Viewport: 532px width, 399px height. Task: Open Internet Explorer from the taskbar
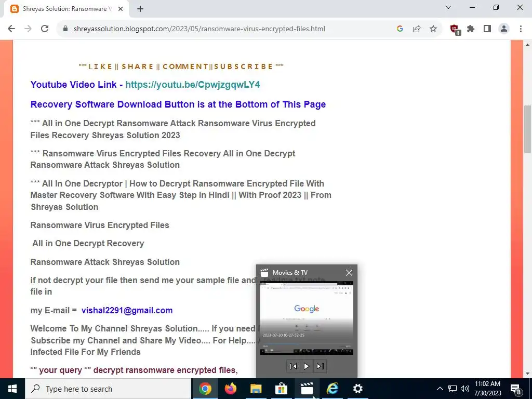[x=332, y=389]
